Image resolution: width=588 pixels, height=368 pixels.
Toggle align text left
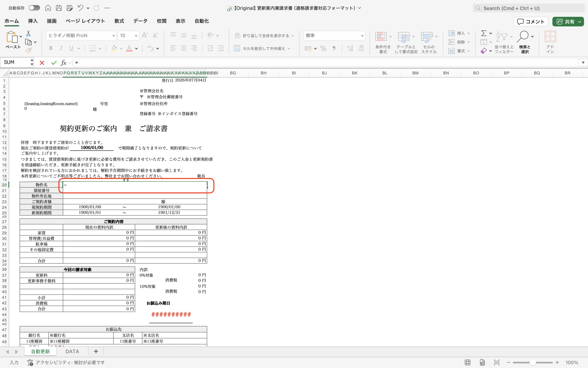(173, 48)
